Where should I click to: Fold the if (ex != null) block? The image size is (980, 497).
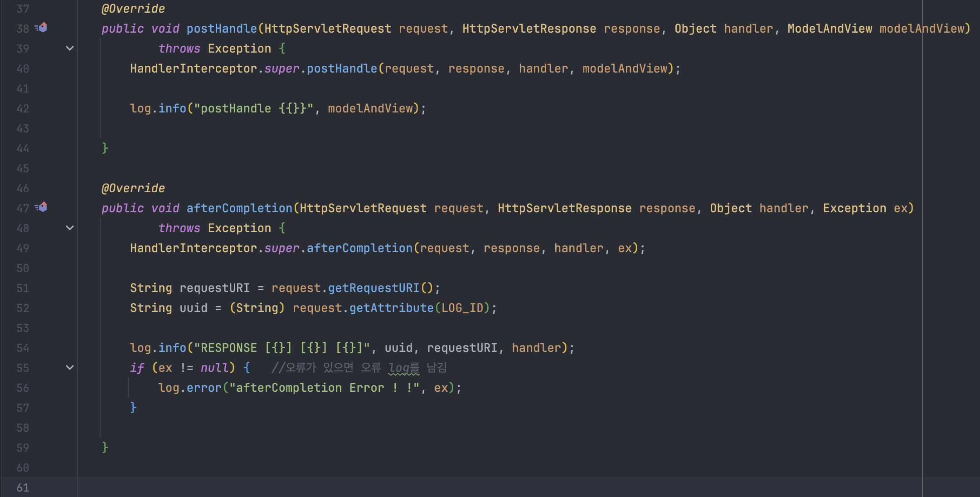[x=70, y=367]
